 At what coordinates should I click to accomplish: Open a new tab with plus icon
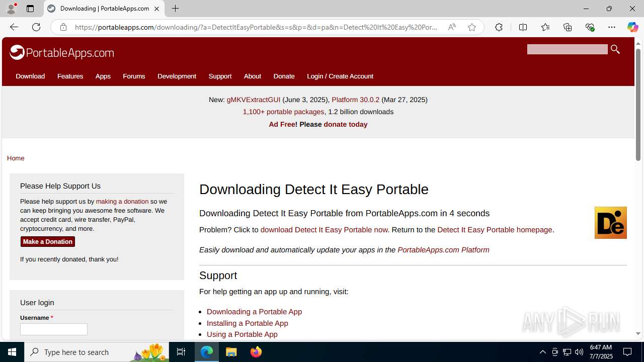(175, 9)
